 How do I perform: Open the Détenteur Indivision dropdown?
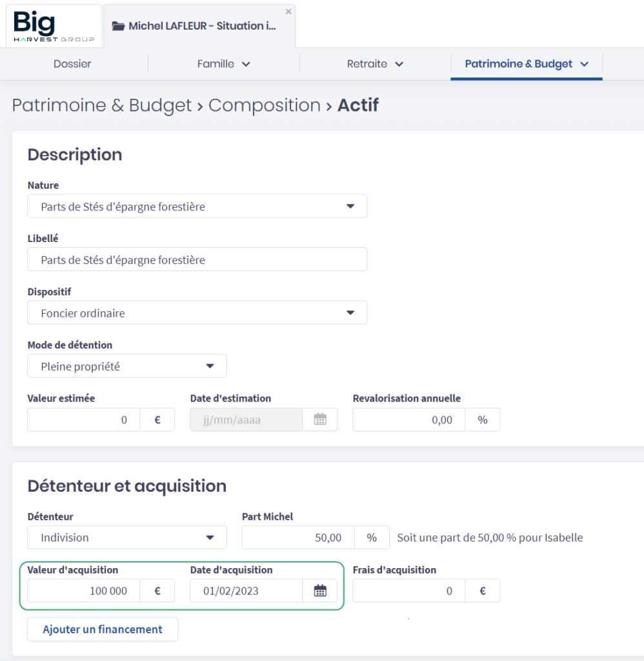pos(210,537)
